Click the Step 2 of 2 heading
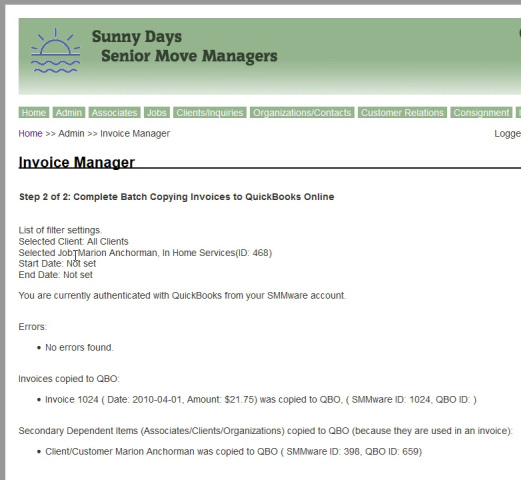521x480 pixels. (x=177, y=197)
